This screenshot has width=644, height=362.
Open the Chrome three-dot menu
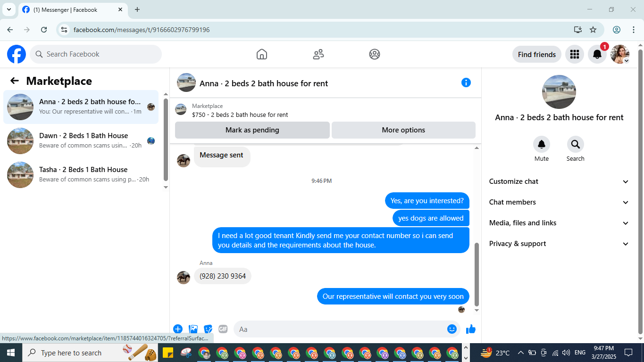pyautogui.click(x=634, y=30)
